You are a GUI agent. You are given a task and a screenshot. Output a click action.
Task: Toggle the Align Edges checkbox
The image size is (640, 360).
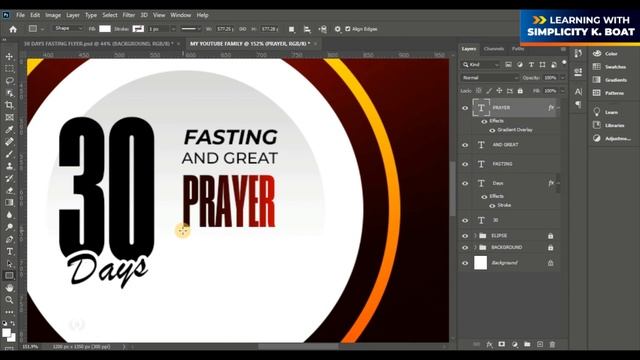(x=348, y=29)
